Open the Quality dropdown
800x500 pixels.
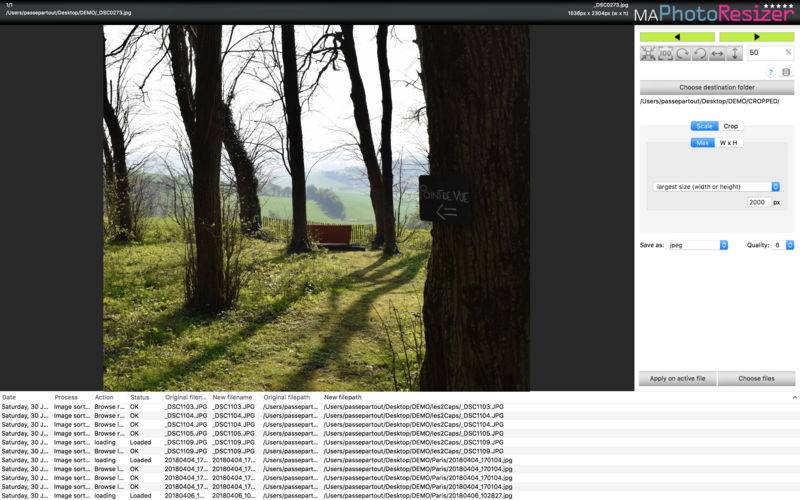[x=783, y=245]
